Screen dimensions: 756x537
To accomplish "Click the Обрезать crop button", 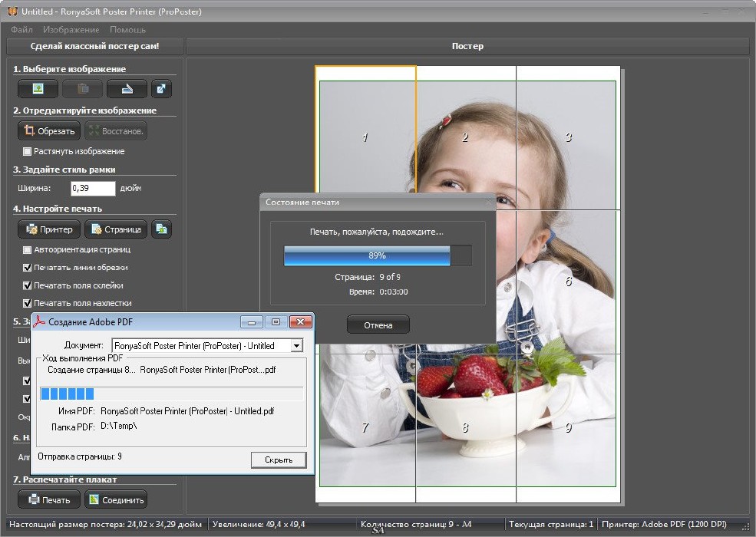I will (48, 130).
